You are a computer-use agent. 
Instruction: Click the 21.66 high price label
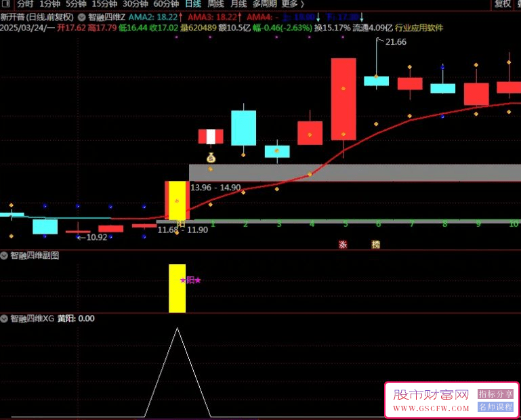pos(396,42)
